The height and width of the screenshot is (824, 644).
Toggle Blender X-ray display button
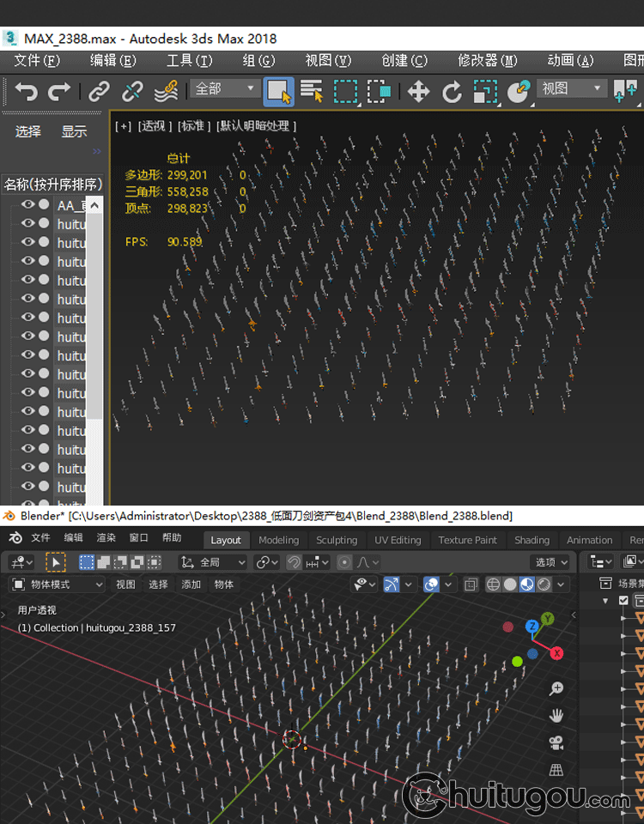pos(471,585)
